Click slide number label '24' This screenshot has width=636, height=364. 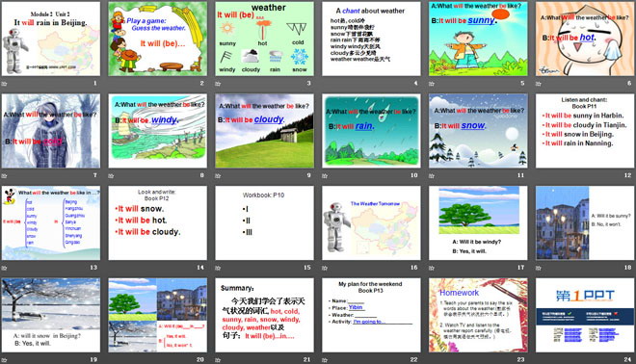pyautogui.click(x=628, y=359)
